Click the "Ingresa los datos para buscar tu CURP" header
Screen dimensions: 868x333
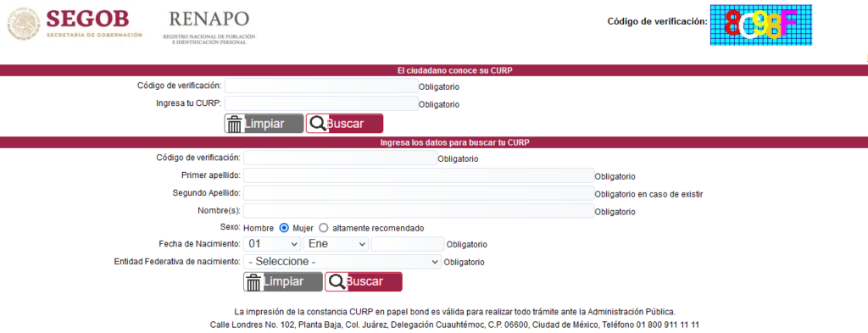[x=454, y=142]
